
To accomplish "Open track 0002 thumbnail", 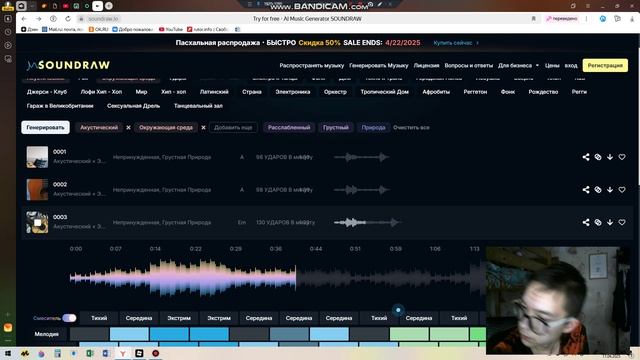I will 37,190.
